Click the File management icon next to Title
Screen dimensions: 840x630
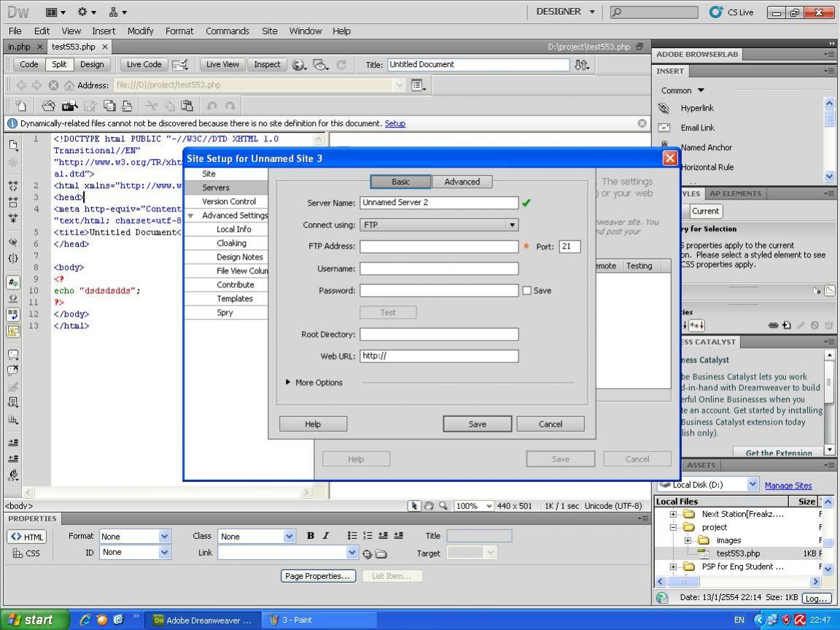582,65
